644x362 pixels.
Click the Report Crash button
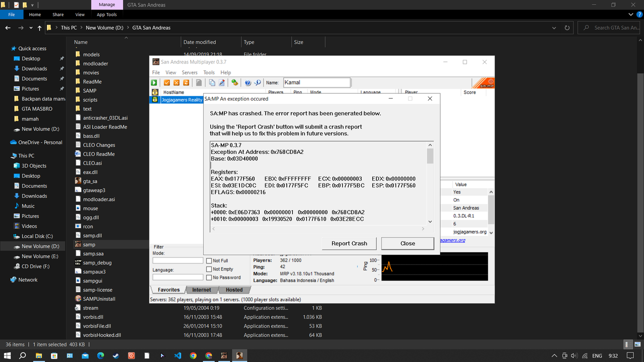(x=349, y=243)
